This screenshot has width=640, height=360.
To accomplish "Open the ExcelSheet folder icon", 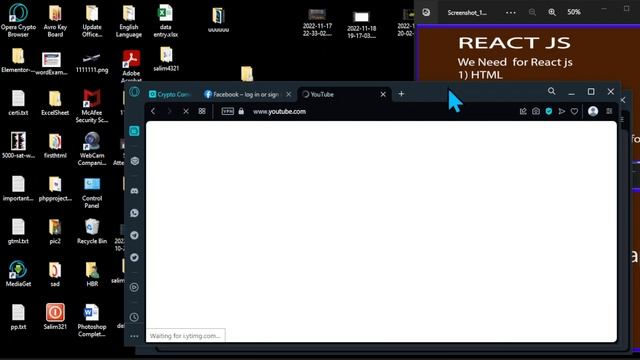I will (x=55, y=102).
